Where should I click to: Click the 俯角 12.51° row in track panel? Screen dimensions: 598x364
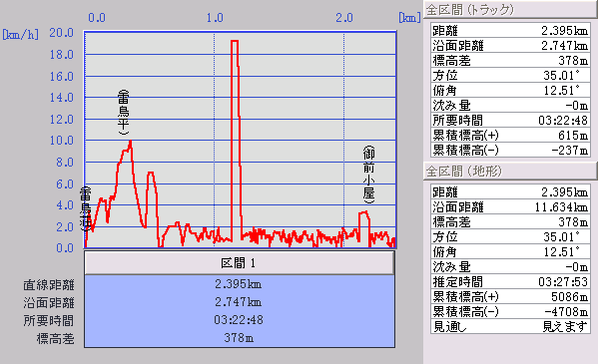click(510, 91)
